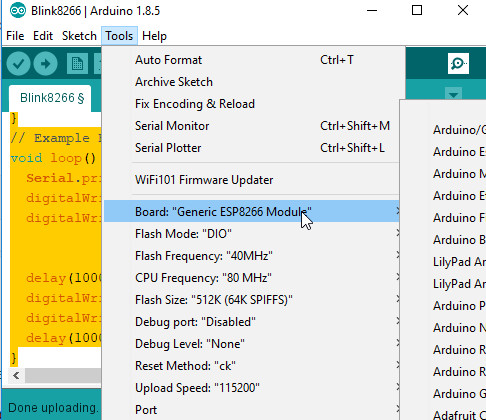This screenshot has width=486, height=420.
Task: Click the Arduino logo in title bar
Action: [18, 11]
